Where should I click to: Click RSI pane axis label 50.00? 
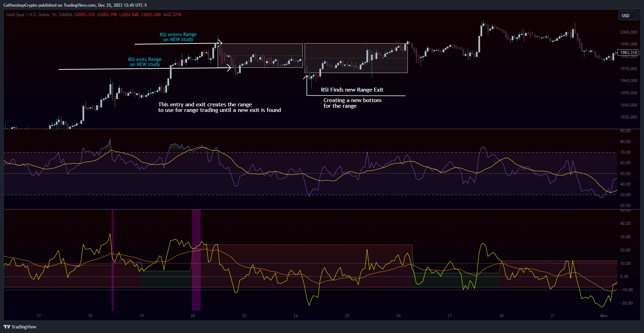click(x=625, y=174)
